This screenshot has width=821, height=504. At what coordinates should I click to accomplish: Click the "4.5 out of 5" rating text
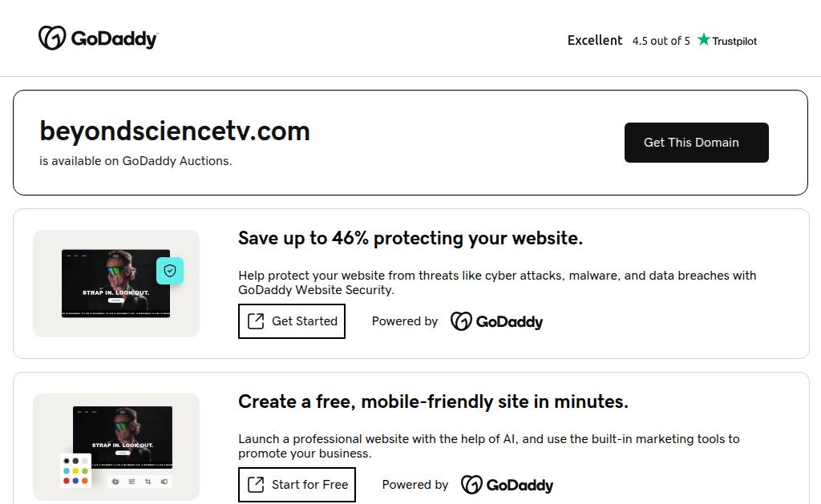click(661, 41)
